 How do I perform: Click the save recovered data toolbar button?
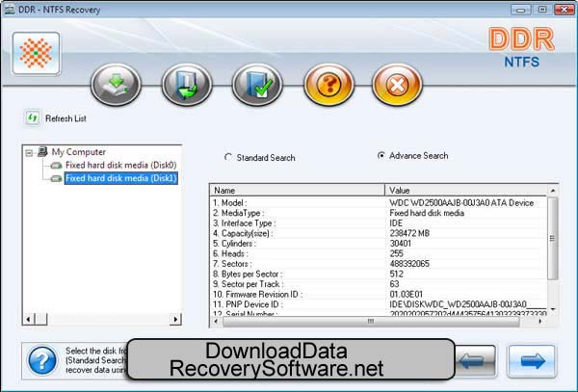pyautogui.click(x=187, y=85)
